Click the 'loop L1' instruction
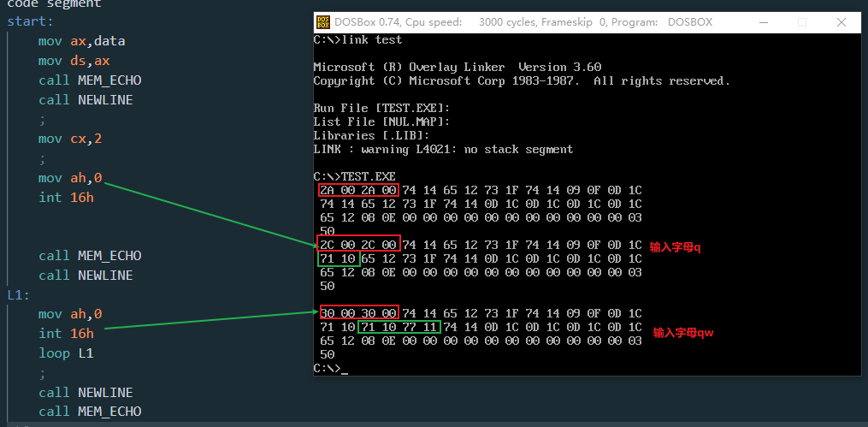This screenshot has width=868, height=427. pos(66,353)
